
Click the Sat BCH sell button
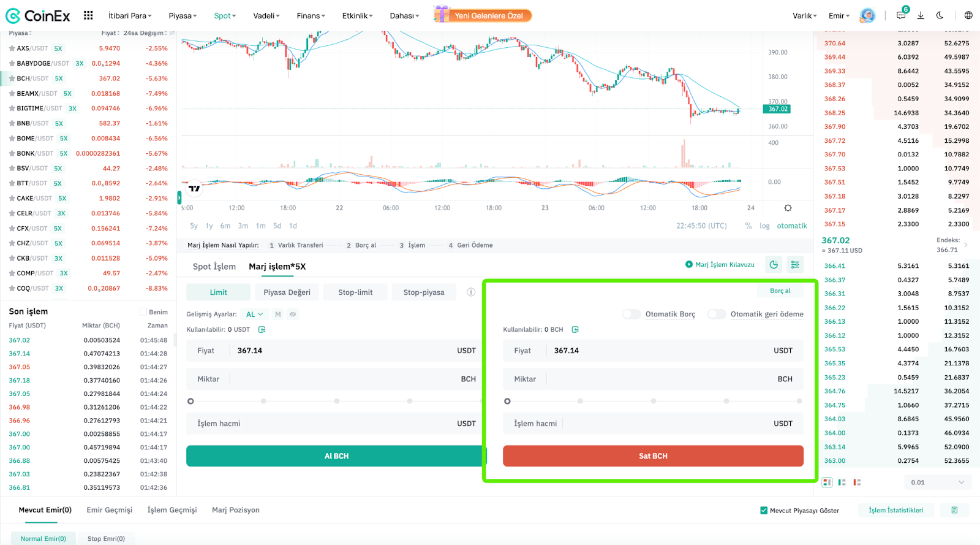(x=653, y=456)
